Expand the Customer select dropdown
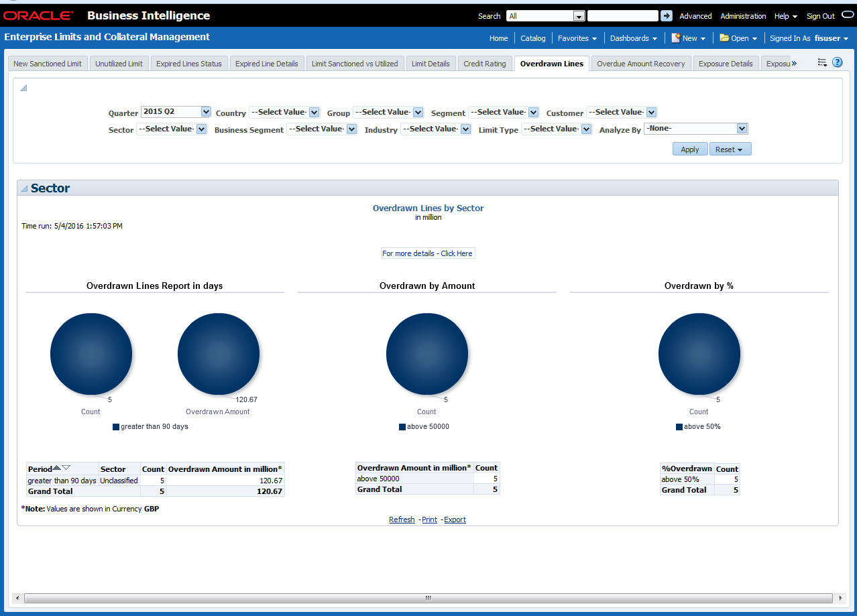The width and height of the screenshot is (857, 616). pyautogui.click(x=651, y=113)
